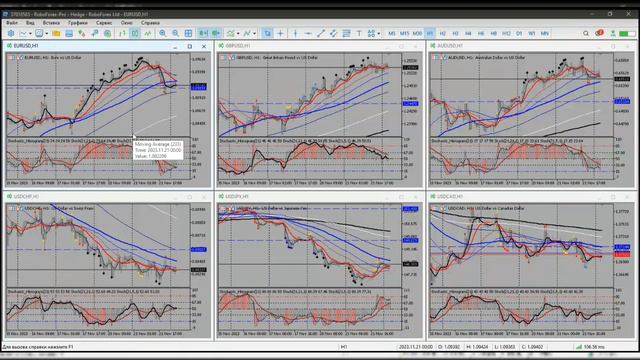Image resolution: width=640 pixels, height=360 pixels.
Task: Open the data window panel icon
Action: pyautogui.click(x=69, y=33)
